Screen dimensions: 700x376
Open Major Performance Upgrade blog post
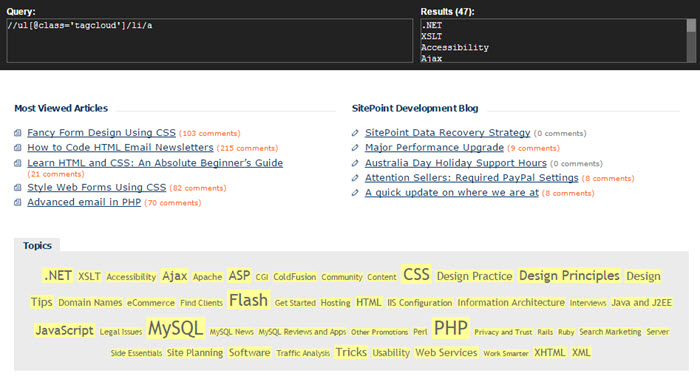(434, 147)
